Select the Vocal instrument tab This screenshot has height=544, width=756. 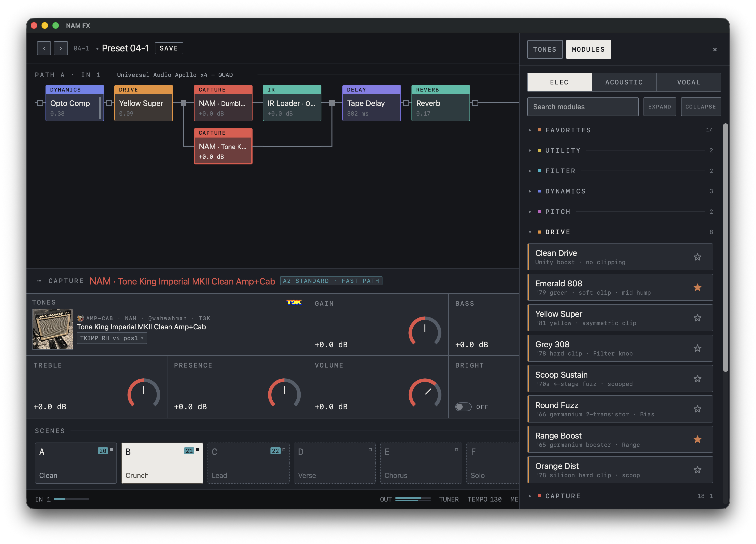689,82
